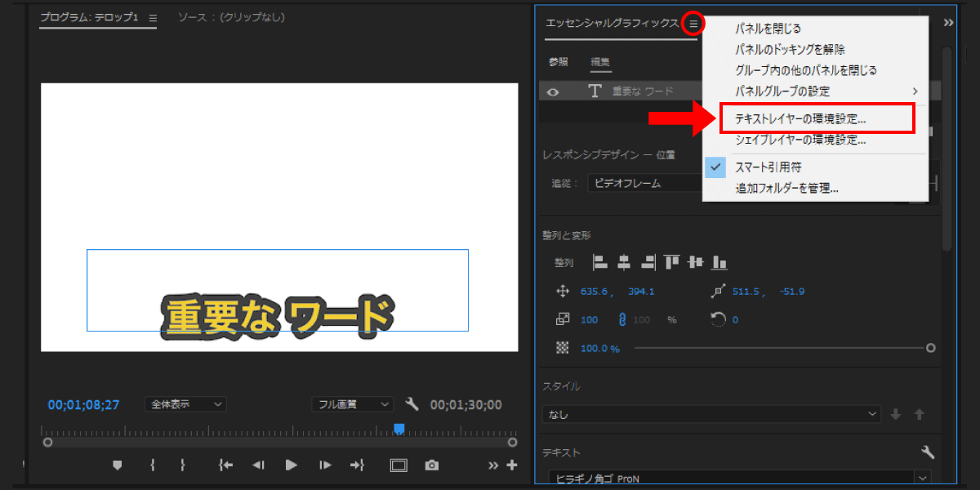The height and width of the screenshot is (490, 980).
Task: Click the opacity slider handle
Action: click(931, 348)
